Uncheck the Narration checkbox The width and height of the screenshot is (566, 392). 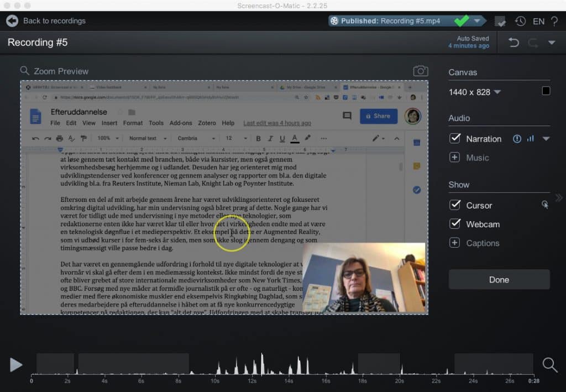455,139
